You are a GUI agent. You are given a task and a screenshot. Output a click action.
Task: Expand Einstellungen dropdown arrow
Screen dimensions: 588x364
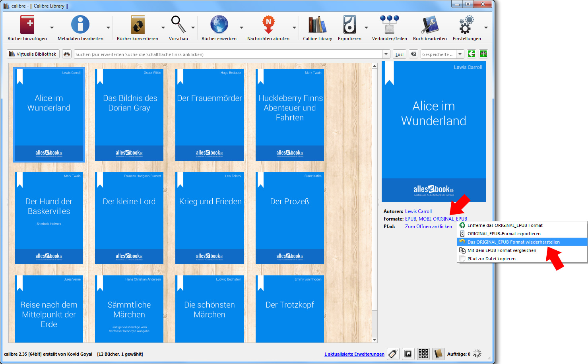(x=486, y=27)
